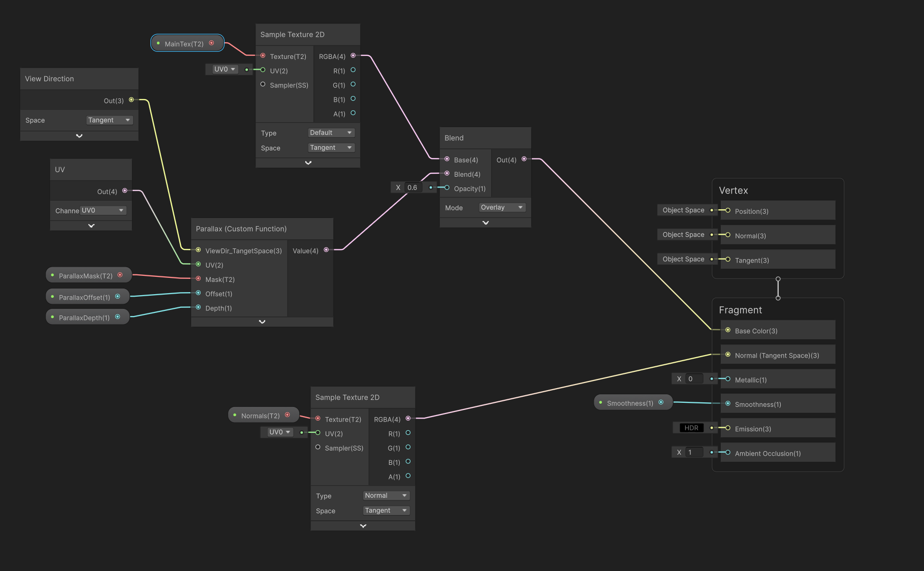The height and width of the screenshot is (571, 924).
Task: Click Mask(T2) input port on Parallax node
Action: point(198,278)
